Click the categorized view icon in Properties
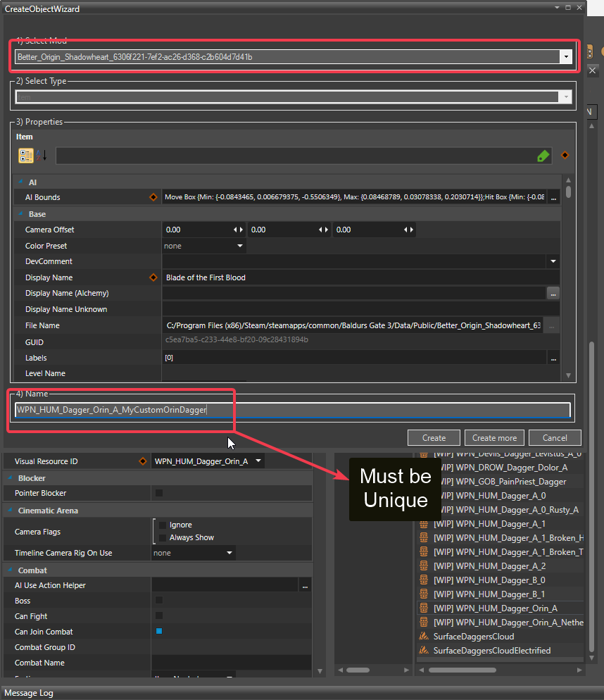The image size is (604, 700). (x=25, y=156)
